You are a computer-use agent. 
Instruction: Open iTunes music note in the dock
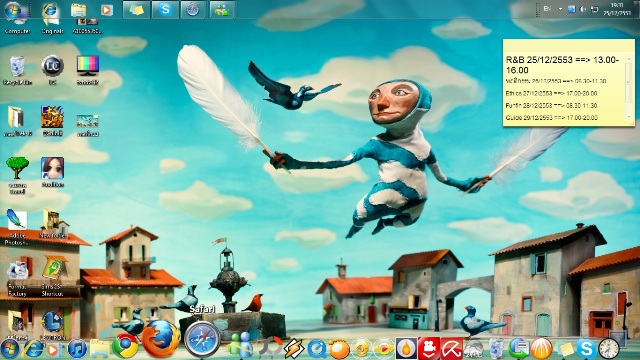click(77, 349)
